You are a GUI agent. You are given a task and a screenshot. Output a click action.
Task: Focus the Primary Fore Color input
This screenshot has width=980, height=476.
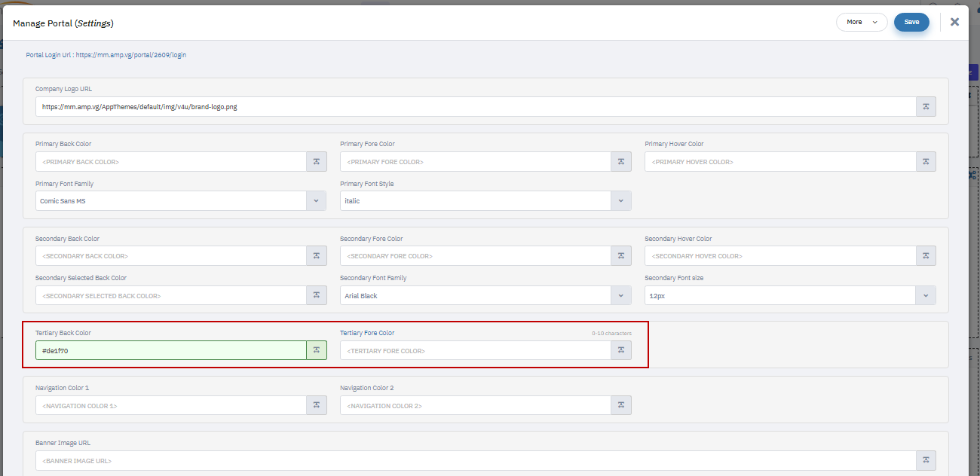[x=476, y=162]
